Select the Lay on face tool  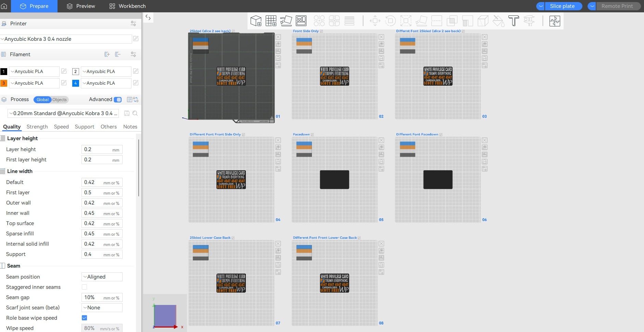point(421,21)
